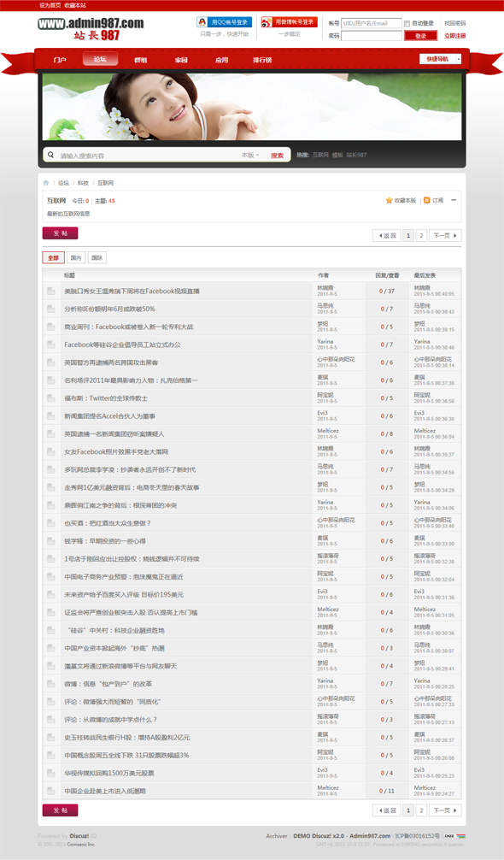
Task: Click bottom 下一页 next page button
Action: 445,810
